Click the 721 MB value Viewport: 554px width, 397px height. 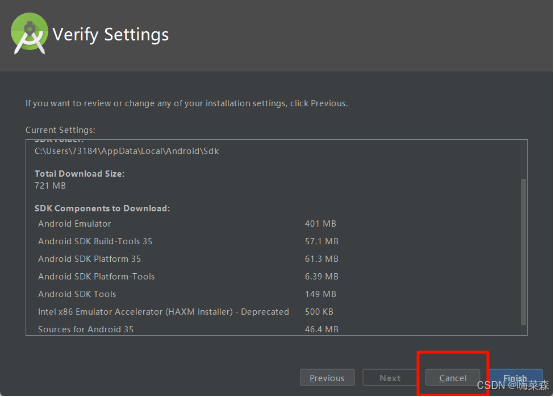click(50, 186)
